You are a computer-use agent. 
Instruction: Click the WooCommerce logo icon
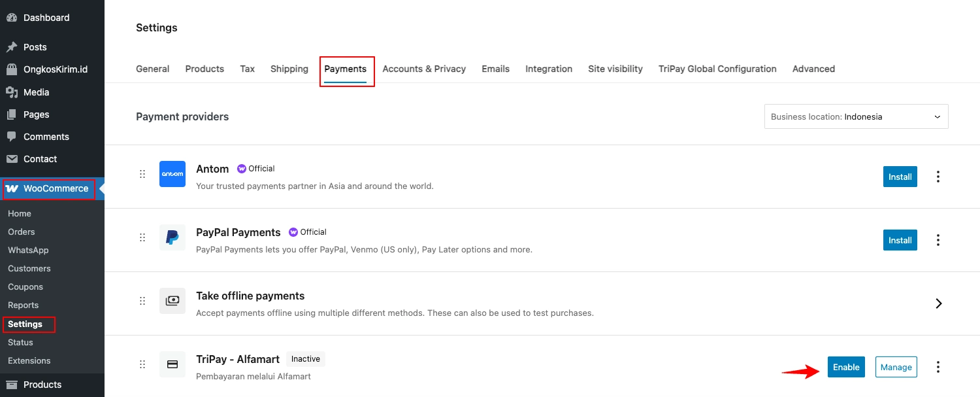tap(12, 188)
